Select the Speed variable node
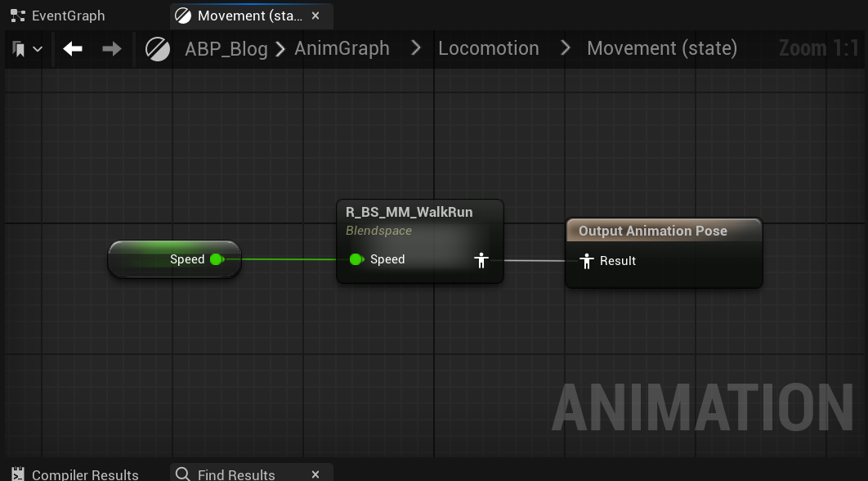868x481 pixels. point(174,258)
